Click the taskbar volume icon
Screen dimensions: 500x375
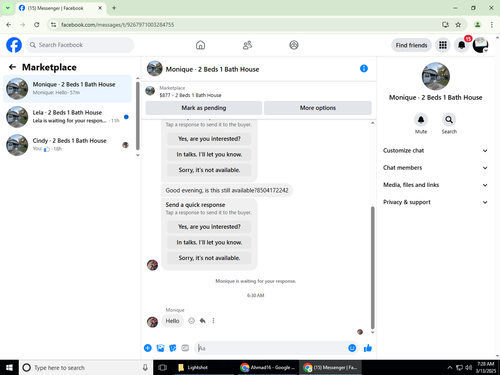pos(468,367)
